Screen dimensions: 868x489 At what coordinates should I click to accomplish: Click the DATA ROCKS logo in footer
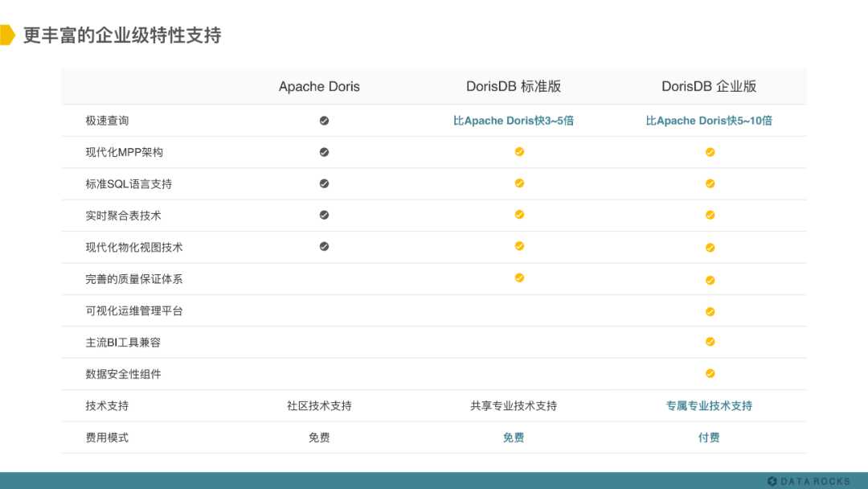[809, 481]
